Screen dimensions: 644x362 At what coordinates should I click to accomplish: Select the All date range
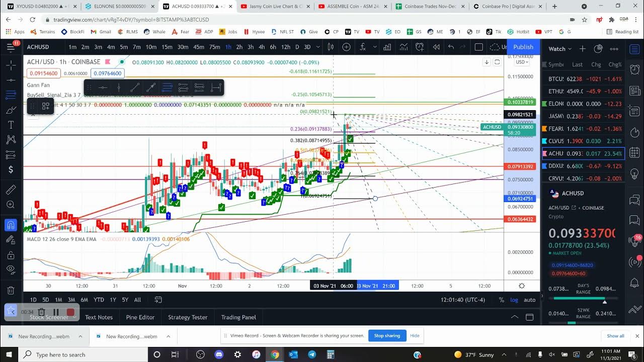tap(137, 300)
